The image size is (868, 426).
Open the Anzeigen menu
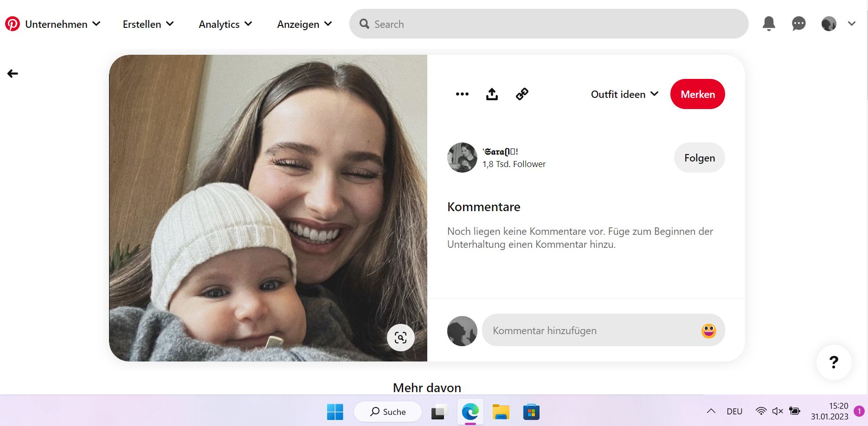tap(304, 24)
